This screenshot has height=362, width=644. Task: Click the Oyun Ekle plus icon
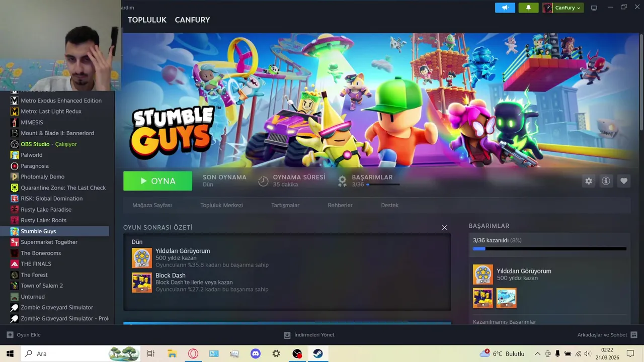tap(10, 335)
